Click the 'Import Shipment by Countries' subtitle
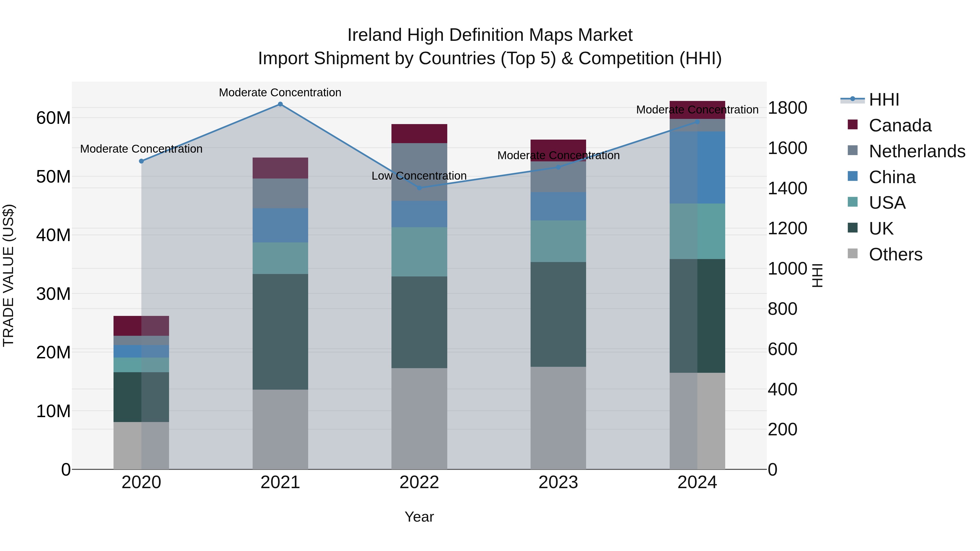980x551 pixels. [x=490, y=59]
